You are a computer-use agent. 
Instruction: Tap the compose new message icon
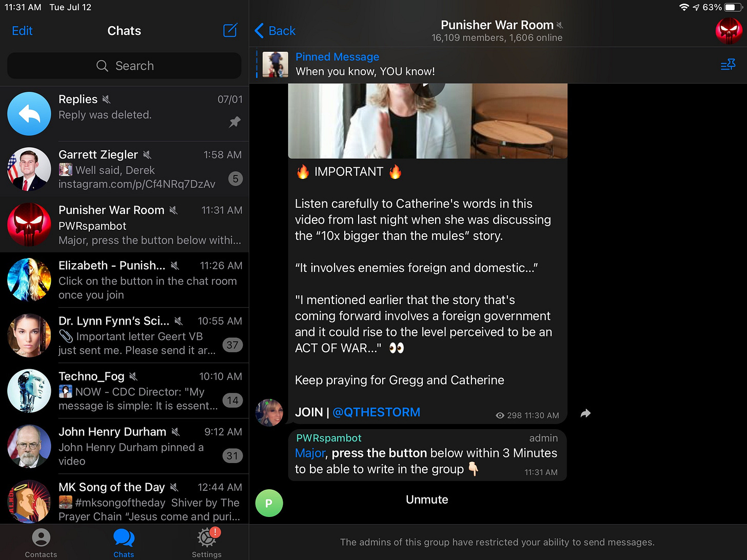[230, 30]
